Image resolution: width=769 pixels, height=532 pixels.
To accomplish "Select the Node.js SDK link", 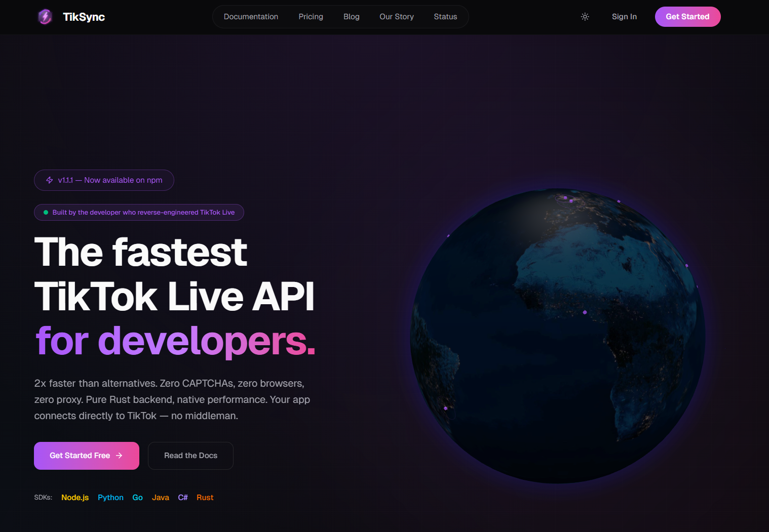I will 75,498.
